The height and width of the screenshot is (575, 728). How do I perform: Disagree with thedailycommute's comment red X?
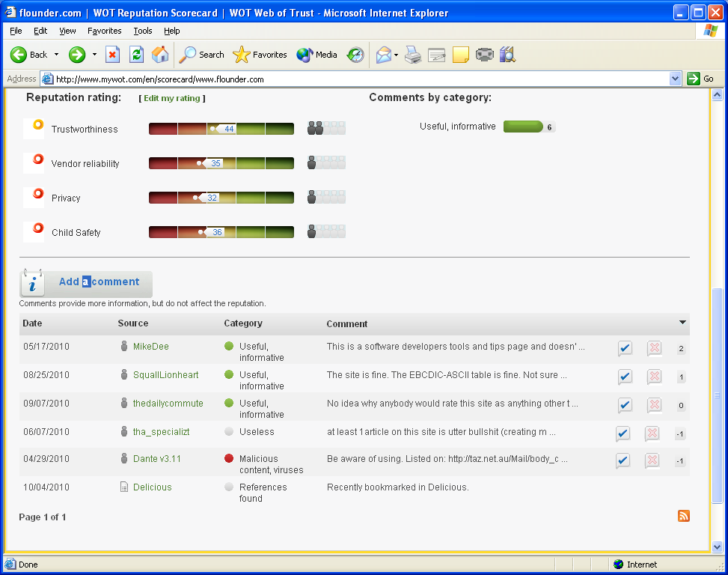point(654,405)
